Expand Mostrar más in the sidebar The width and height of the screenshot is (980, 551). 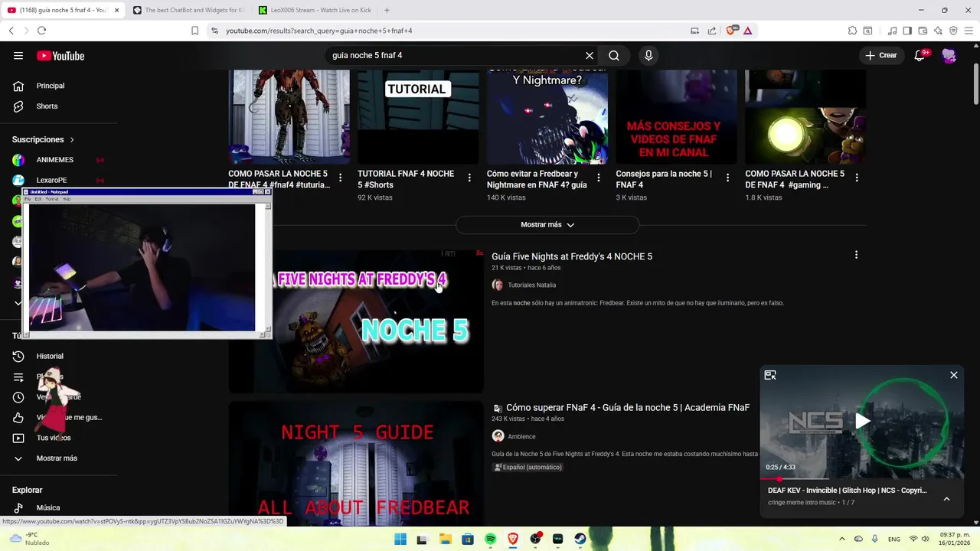57,458
